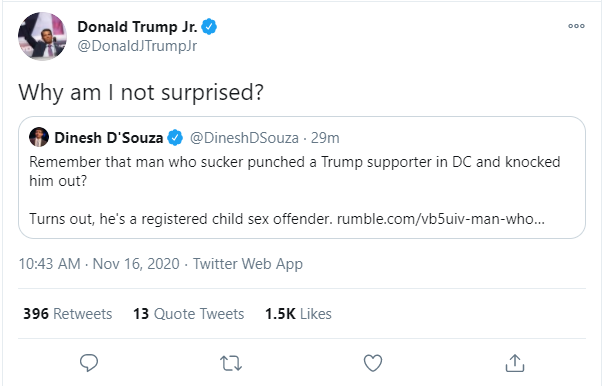
Task: Click the @DonaldJTrumpJr handle
Action: [x=137, y=46]
